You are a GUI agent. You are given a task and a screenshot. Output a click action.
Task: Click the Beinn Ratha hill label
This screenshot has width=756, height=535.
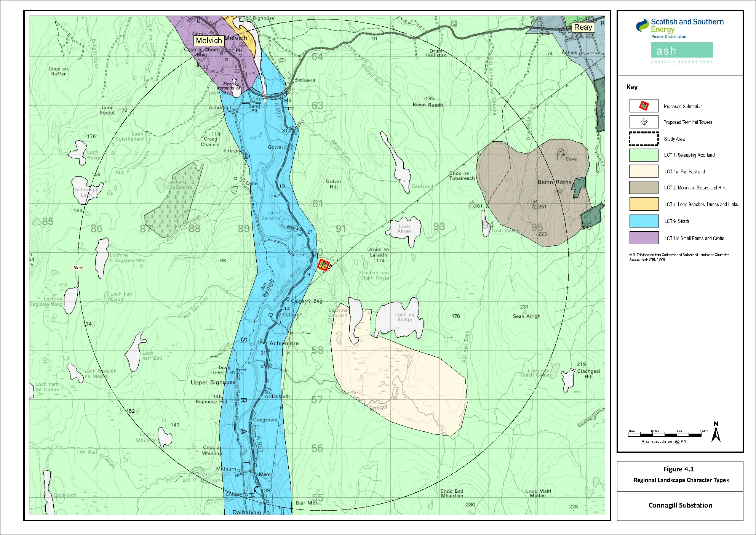coord(554,182)
